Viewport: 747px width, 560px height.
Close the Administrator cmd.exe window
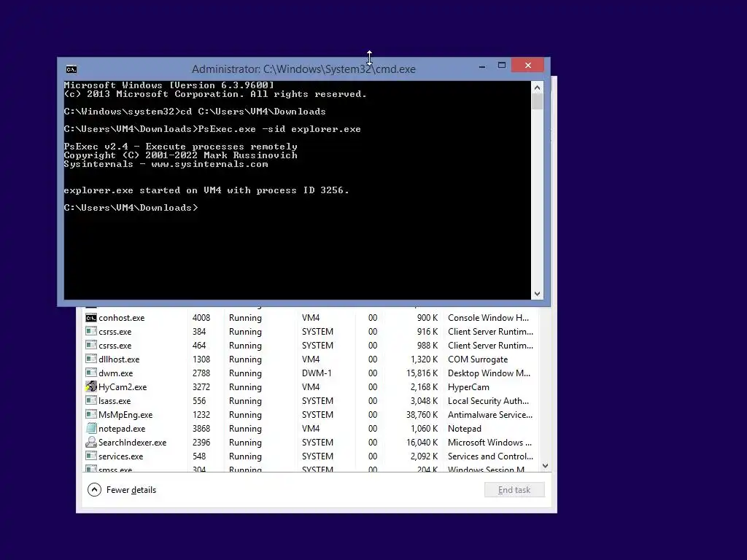528,65
